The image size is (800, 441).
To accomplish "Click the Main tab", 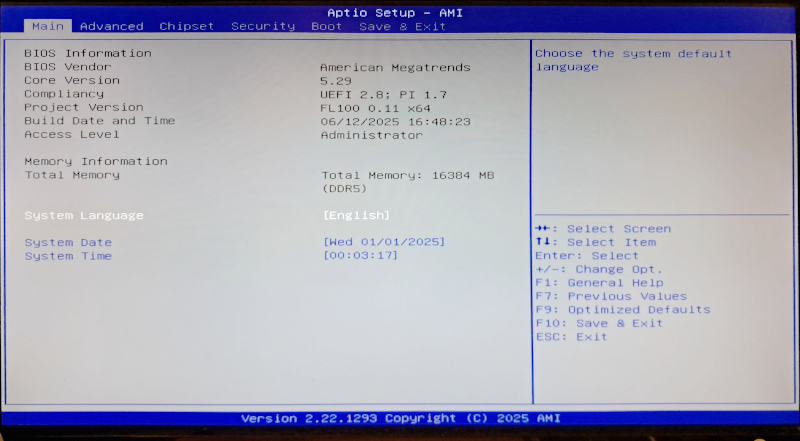I will [49, 26].
